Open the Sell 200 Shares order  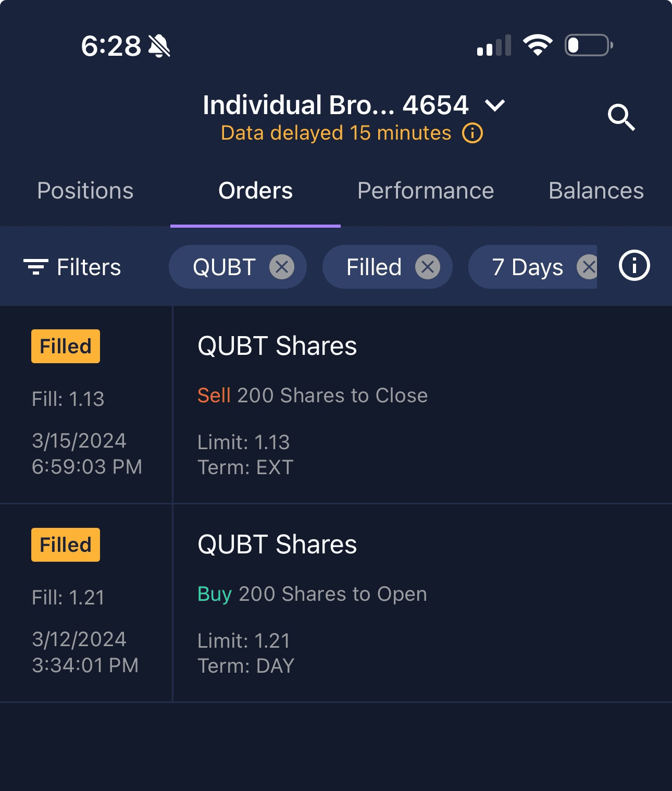tap(313, 395)
